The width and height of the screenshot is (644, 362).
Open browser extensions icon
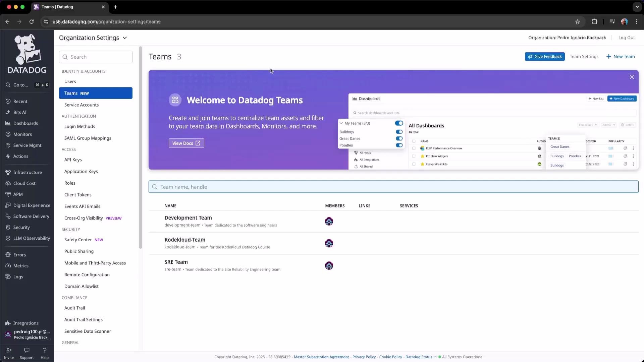point(594,22)
